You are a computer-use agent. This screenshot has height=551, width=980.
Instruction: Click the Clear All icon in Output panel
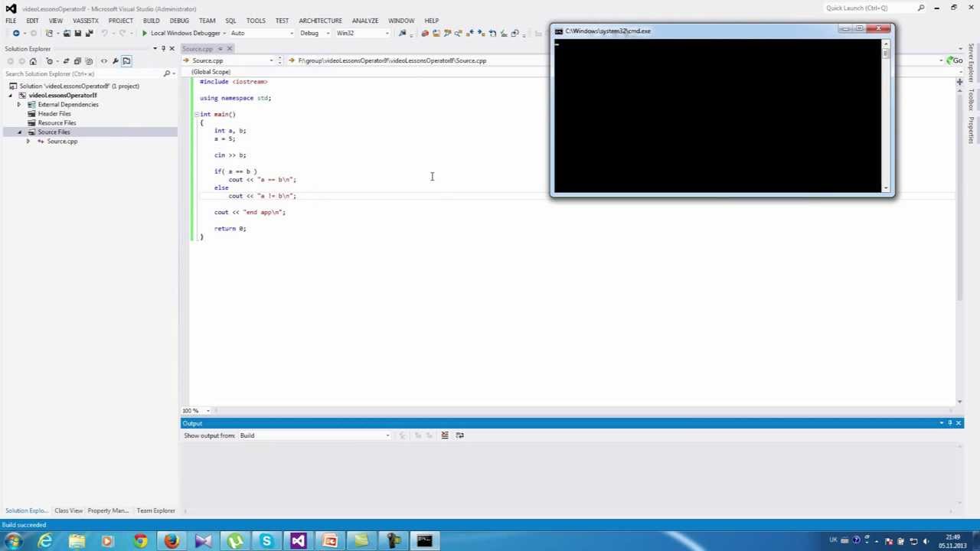(445, 435)
